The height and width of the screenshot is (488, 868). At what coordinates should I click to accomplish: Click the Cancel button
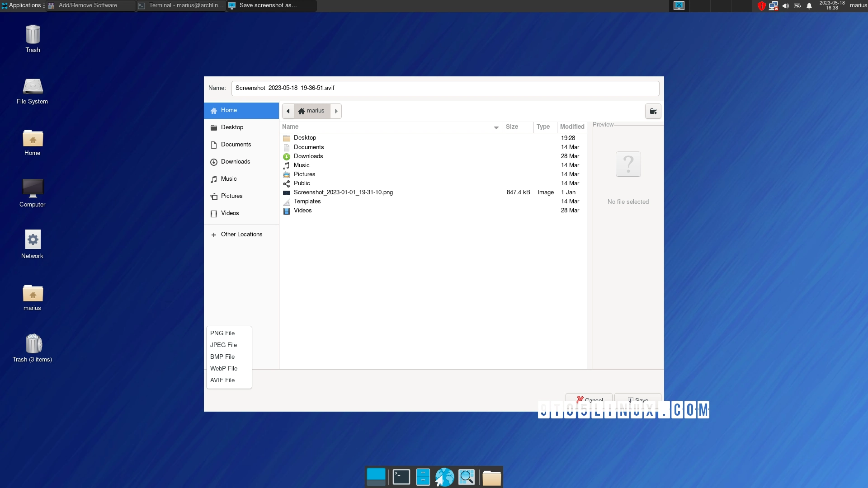(x=589, y=400)
